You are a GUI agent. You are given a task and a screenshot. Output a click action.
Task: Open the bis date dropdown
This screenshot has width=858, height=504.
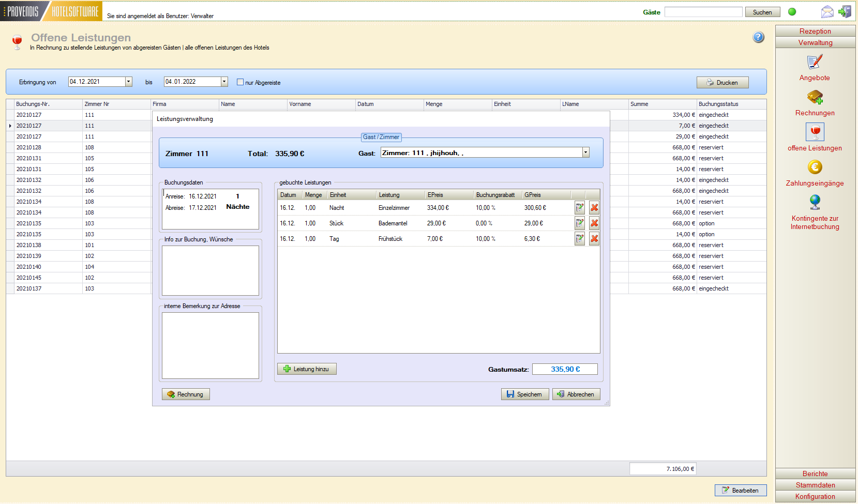(224, 82)
